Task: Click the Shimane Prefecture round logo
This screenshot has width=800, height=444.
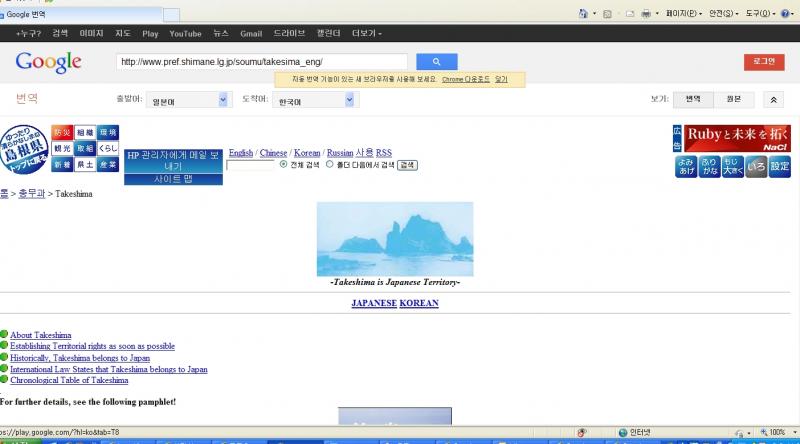Action: click(24, 151)
